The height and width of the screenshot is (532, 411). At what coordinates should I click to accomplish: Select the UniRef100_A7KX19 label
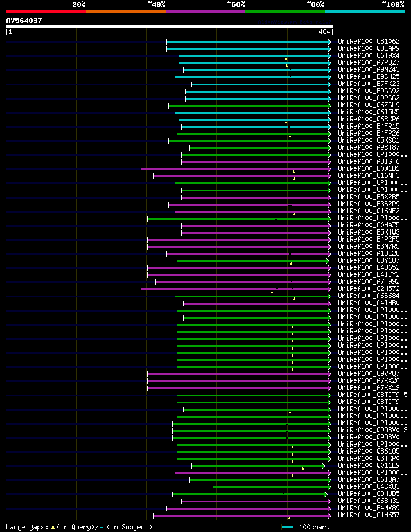pos(369,387)
